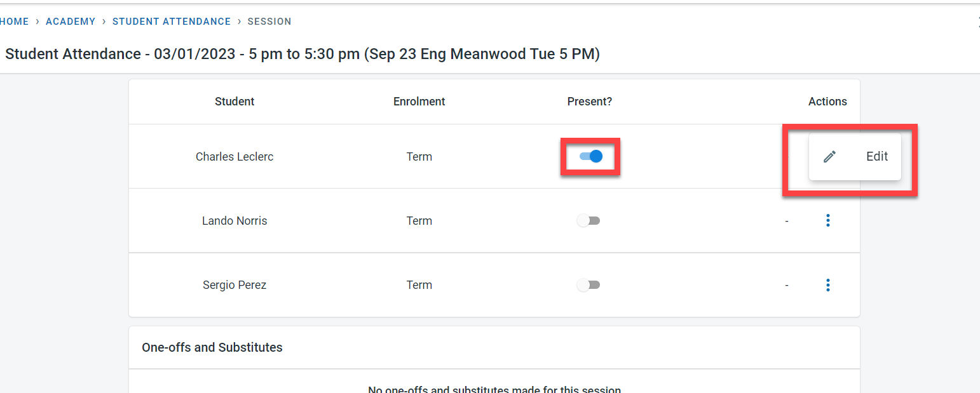Click the Actions column header

coord(827,102)
